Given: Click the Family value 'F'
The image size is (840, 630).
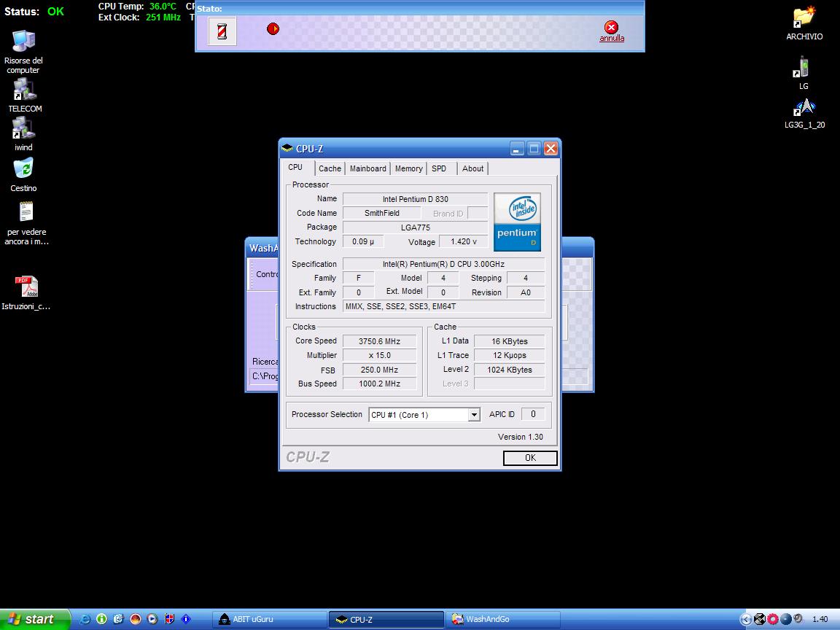Looking at the screenshot, I should click(x=359, y=278).
